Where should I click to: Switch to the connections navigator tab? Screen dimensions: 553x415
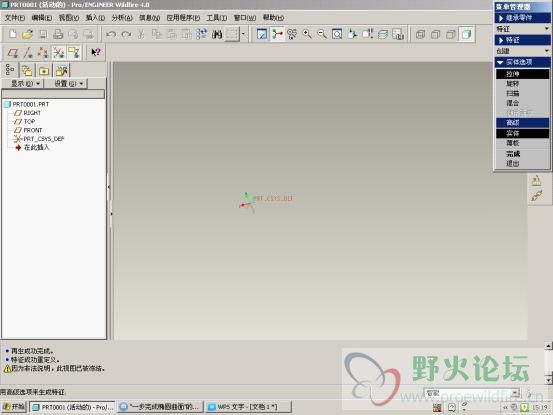tap(61, 71)
